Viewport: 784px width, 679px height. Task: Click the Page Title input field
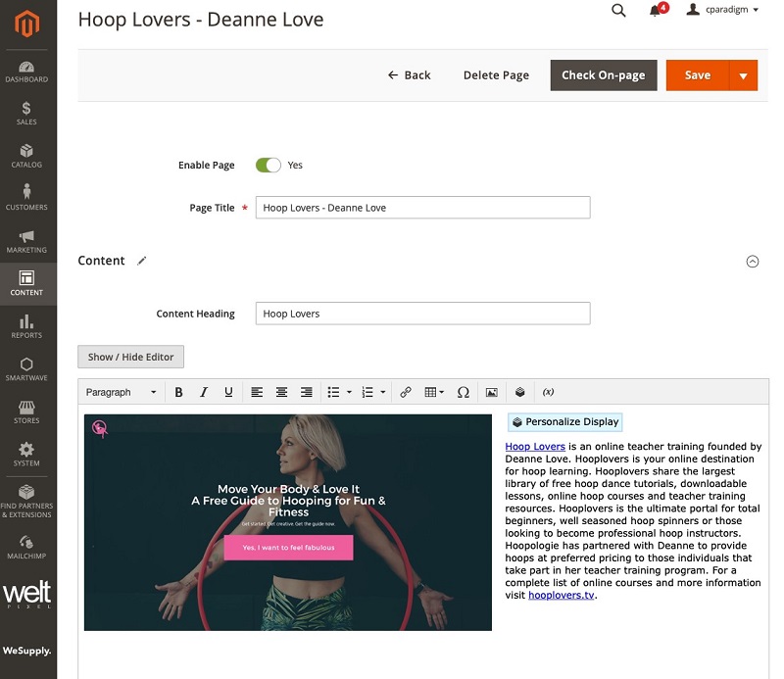tap(423, 208)
